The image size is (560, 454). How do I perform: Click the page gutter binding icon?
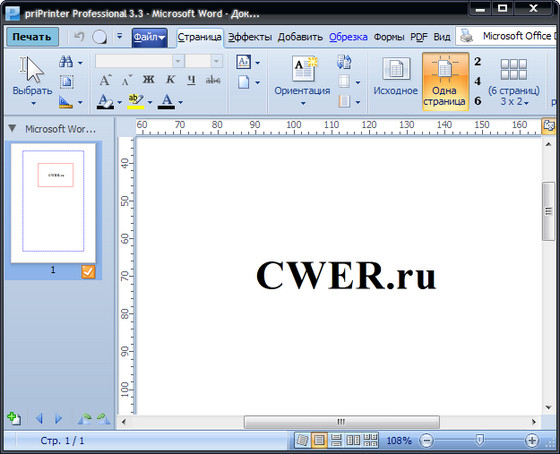coord(344,102)
